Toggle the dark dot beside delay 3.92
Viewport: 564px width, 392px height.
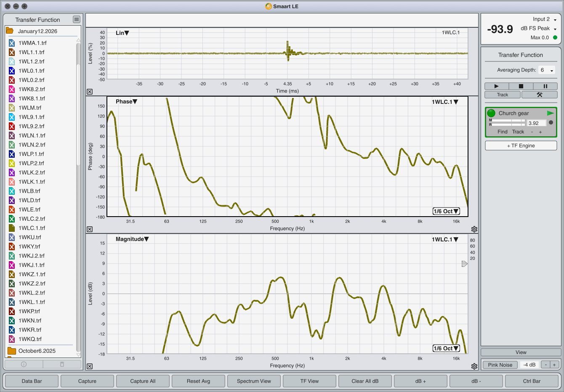tap(551, 123)
